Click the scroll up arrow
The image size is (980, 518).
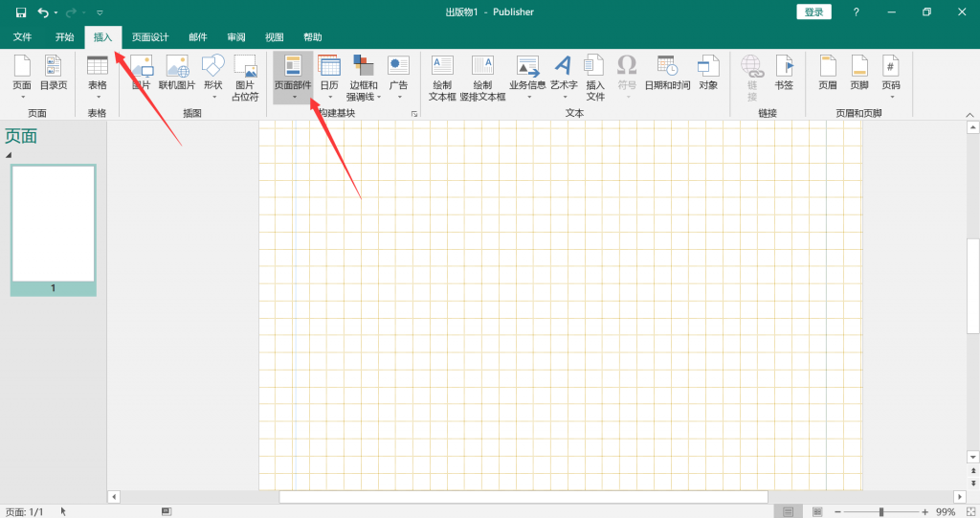pos(972,127)
